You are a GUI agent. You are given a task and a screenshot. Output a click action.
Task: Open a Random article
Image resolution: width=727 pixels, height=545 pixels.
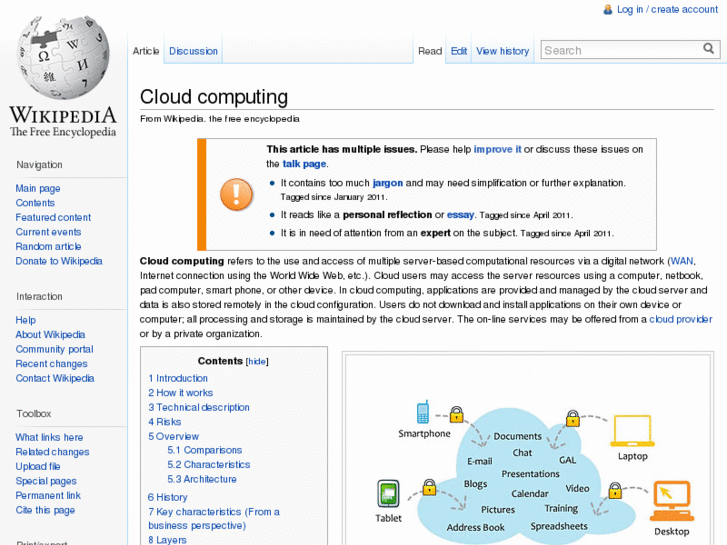click(48, 246)
